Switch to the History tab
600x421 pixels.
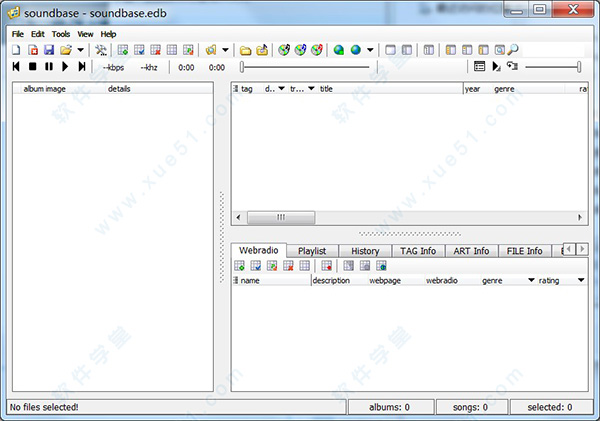[x=365, y=251]
